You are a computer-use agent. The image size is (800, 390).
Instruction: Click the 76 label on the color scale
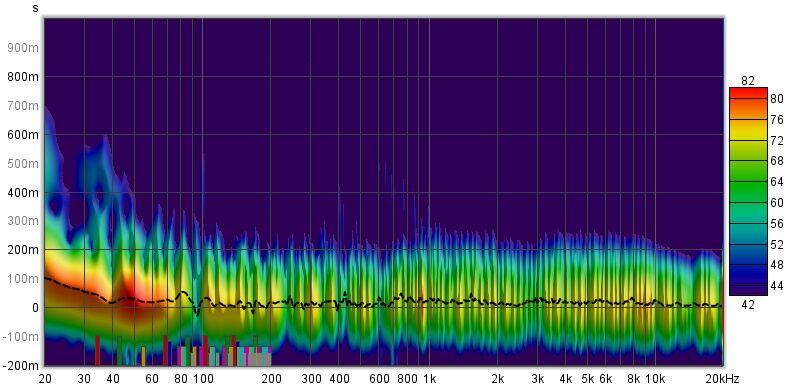tap(776, 120)
